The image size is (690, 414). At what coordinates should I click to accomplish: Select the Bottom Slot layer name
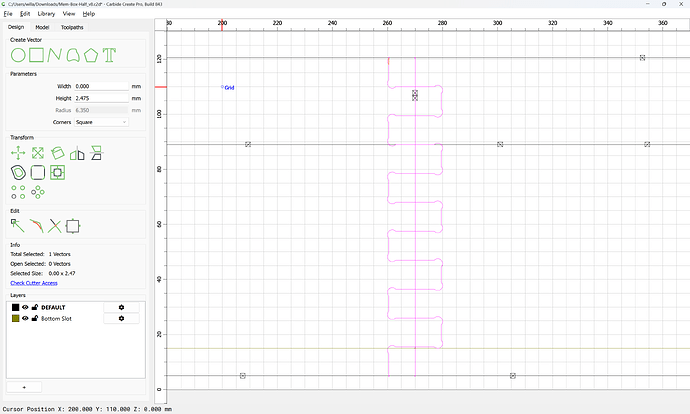pyautogui.click(x=56, y=319)
